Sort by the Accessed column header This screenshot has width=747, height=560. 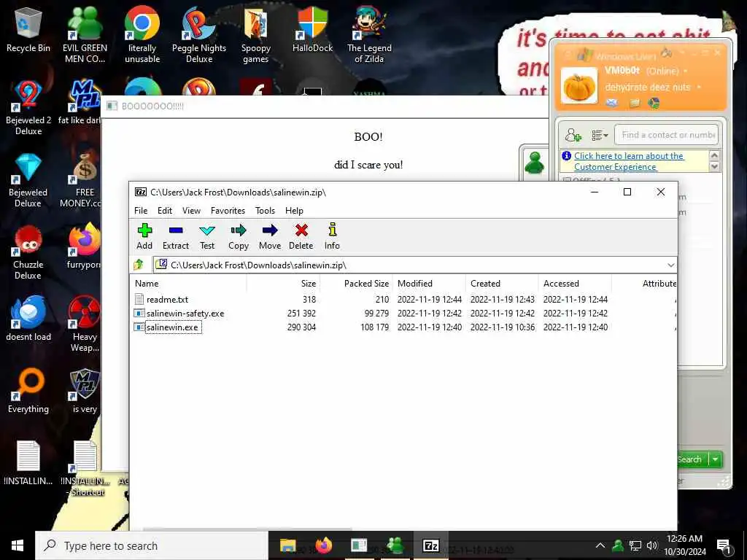(576, 284)
